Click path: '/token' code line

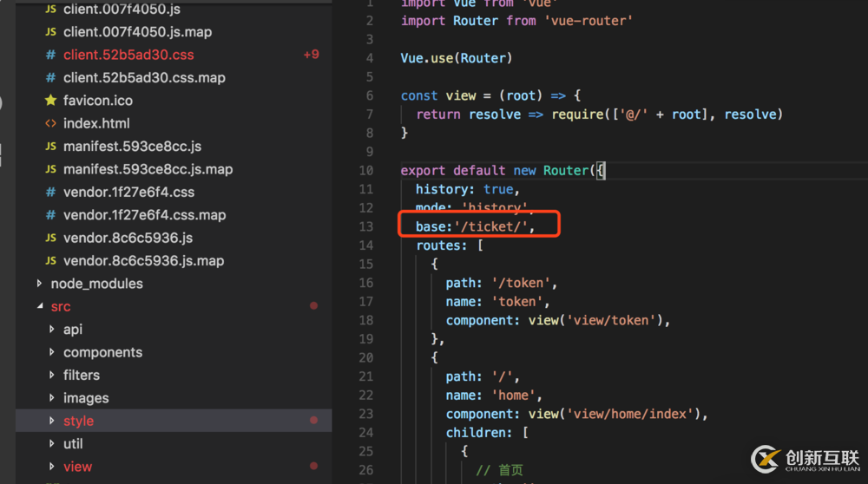(502, 284)
